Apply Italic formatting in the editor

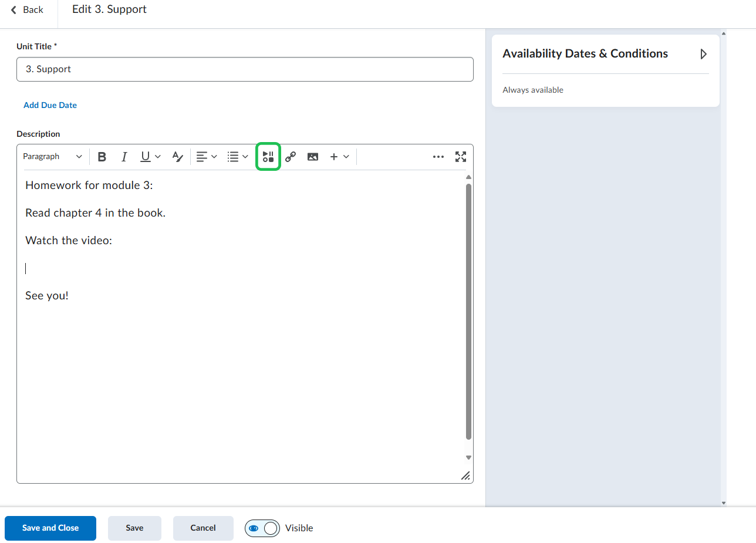click(x=124, y=157)
